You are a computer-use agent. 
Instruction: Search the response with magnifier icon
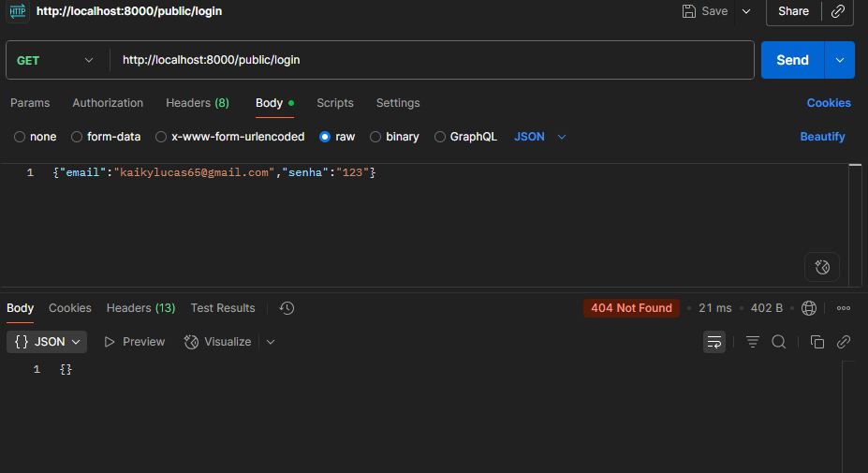tap(779, 342)
